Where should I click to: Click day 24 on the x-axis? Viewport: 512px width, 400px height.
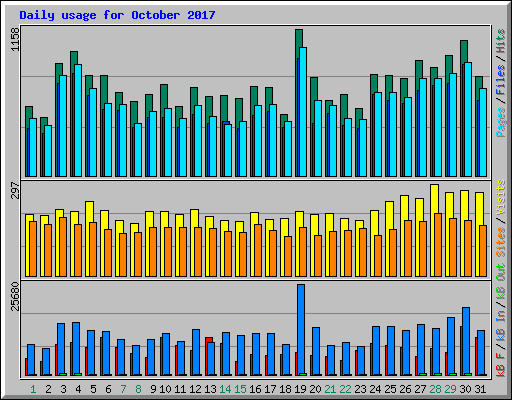(375, 389)
